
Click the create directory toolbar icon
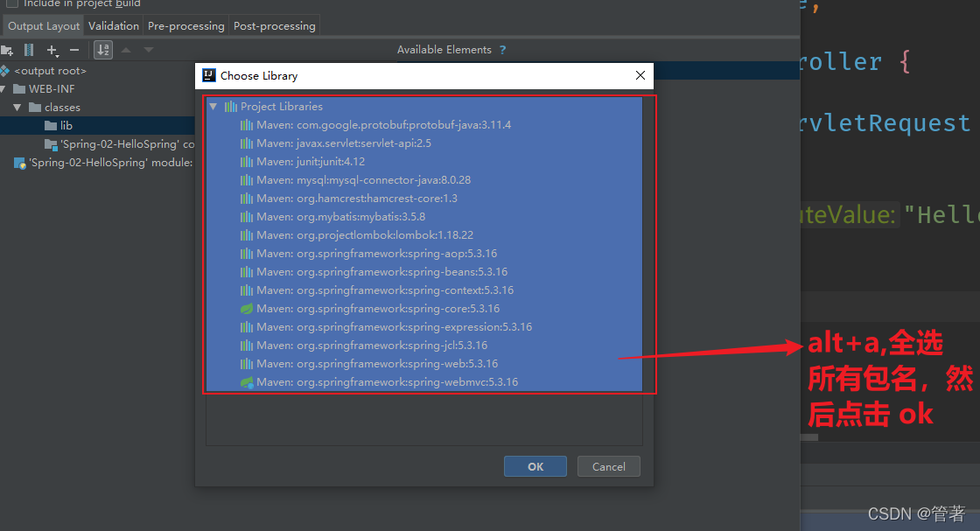7,50
